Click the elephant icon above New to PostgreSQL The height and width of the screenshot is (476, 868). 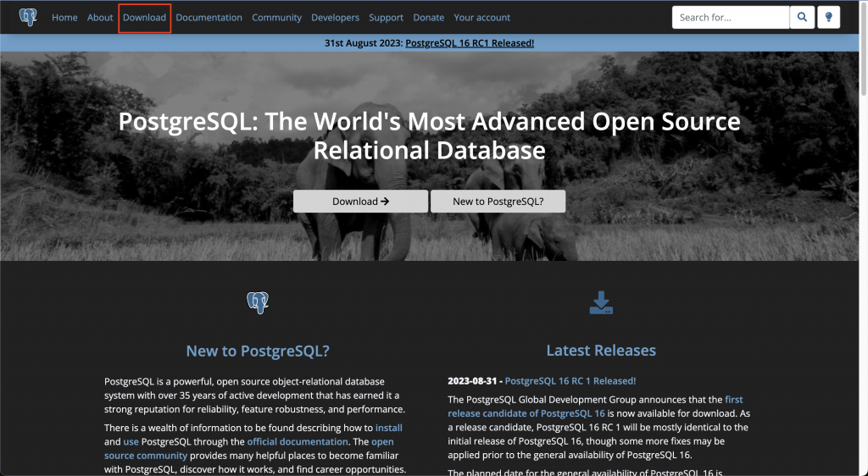click(258, 302)
